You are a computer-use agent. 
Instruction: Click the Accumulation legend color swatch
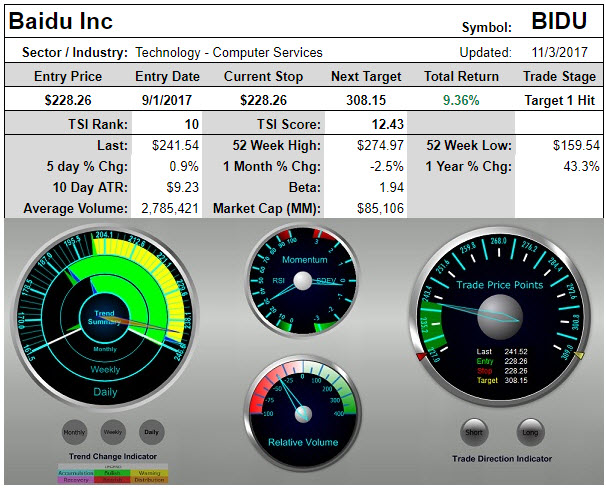[76, 471]
